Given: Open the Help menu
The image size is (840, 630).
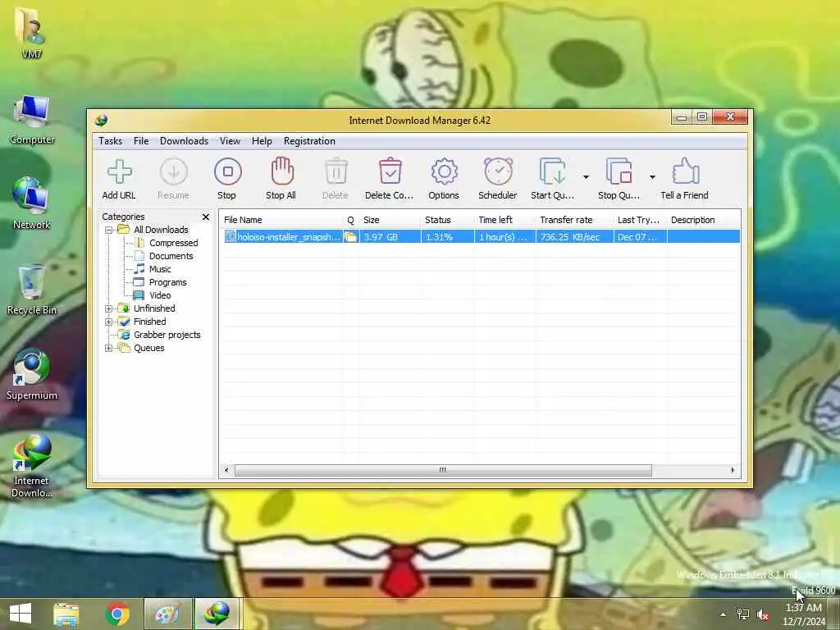Looking at the screenshot, I should coord(262,141).
